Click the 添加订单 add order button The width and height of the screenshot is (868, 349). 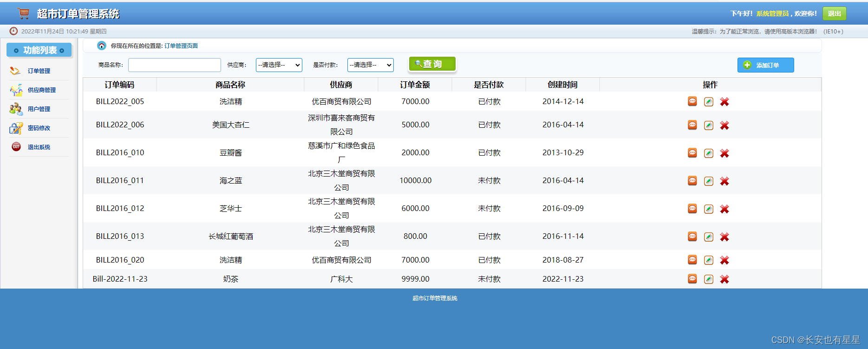765,65
